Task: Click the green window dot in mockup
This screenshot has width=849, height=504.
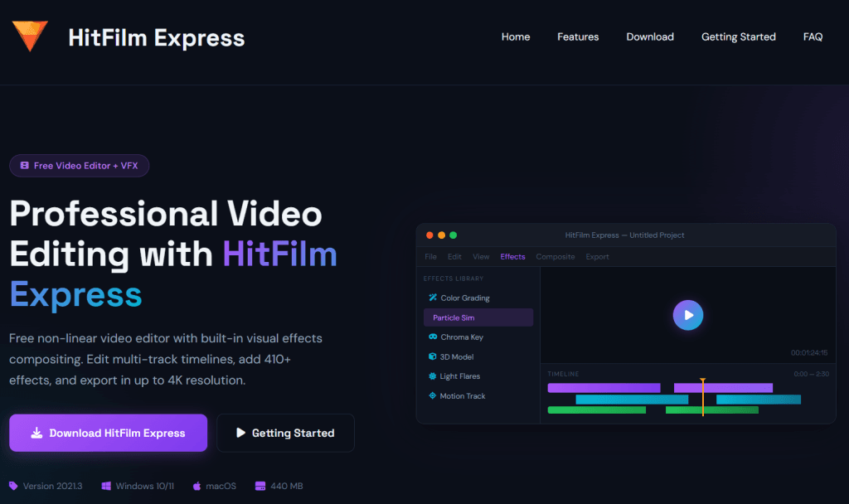Action: pos(454,235)
